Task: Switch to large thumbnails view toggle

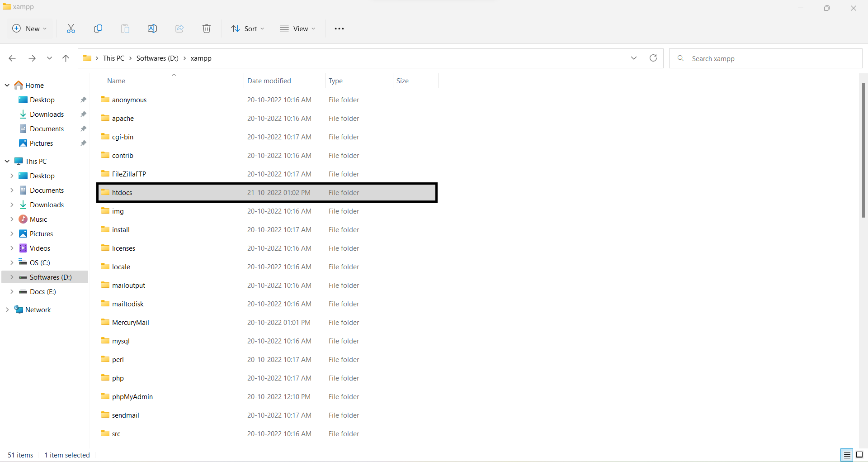Action: (859, 455)
